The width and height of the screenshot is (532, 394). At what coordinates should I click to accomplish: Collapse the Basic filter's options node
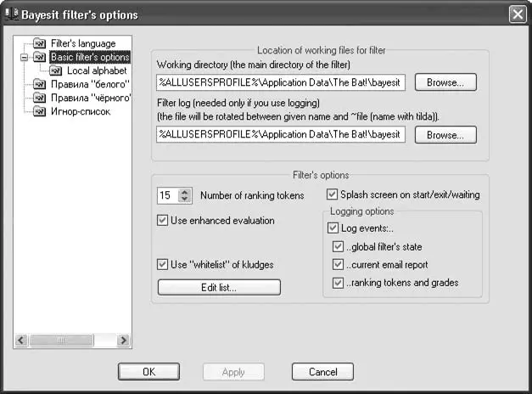25,57
